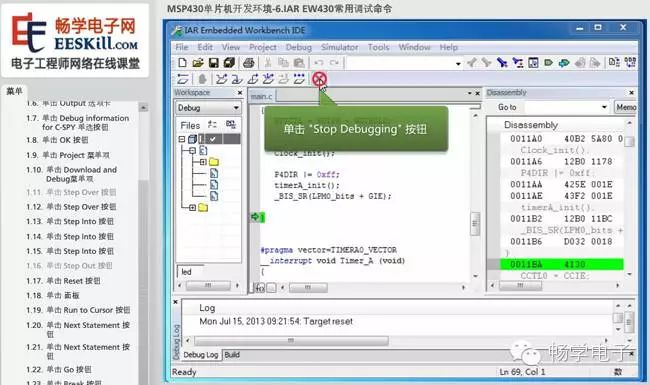This screenshot has height=385, width=650.
Task: Click the Open file folder icon
Action: [198, 63]
